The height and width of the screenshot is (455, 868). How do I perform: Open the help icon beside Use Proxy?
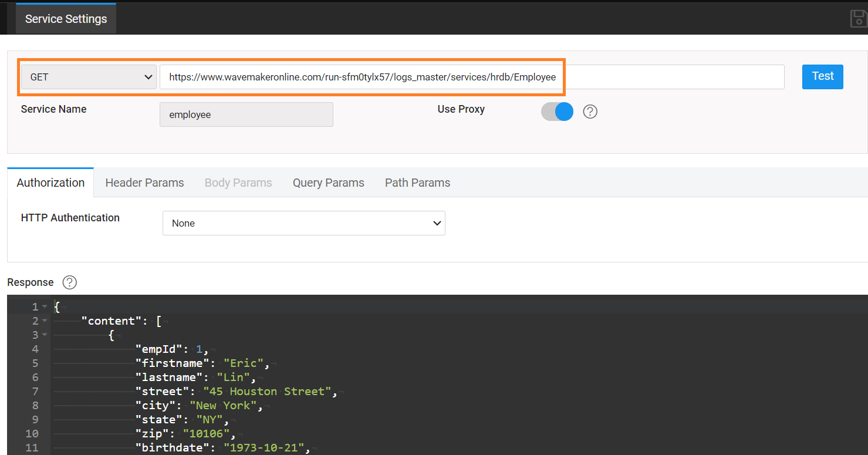pyautogui.click(x=590, y=112)
